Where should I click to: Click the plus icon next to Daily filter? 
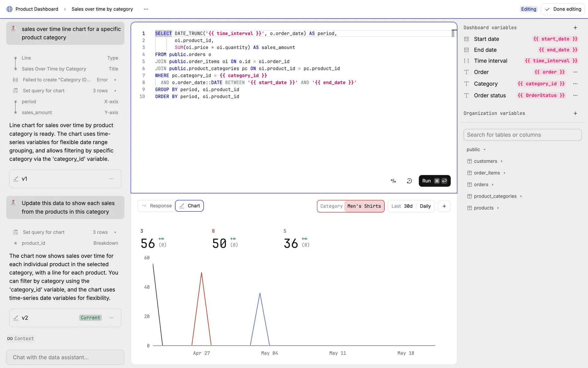[x=444, y=206]
